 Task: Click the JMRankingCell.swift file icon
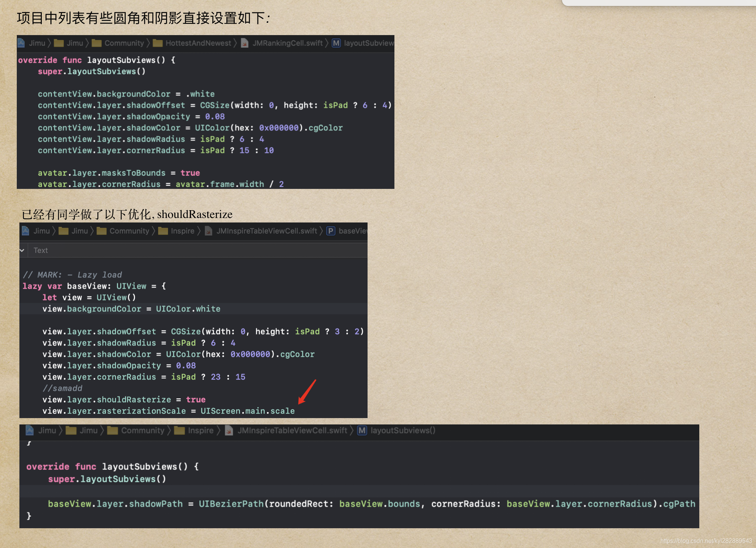tap(245, 43)
